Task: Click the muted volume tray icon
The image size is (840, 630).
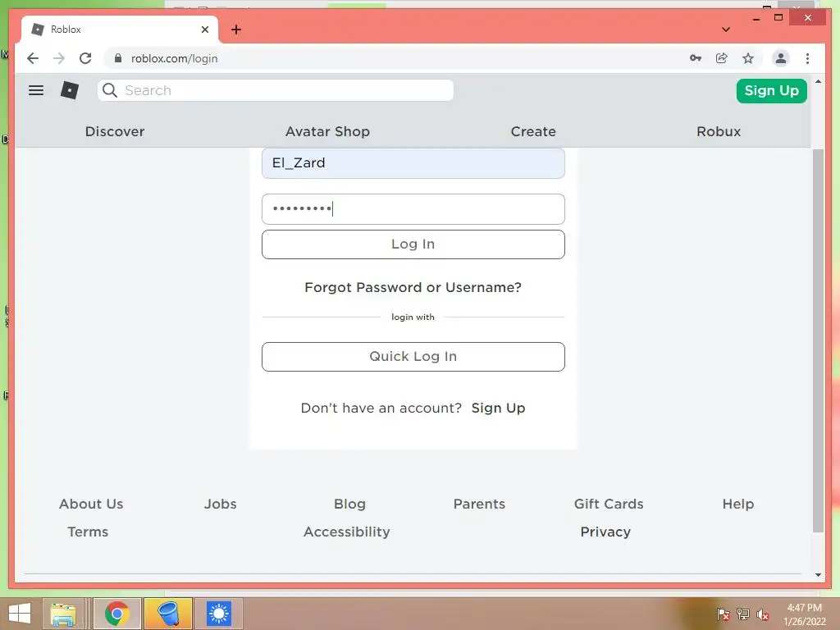Action: pyautogui.click(x=762, y=614)
